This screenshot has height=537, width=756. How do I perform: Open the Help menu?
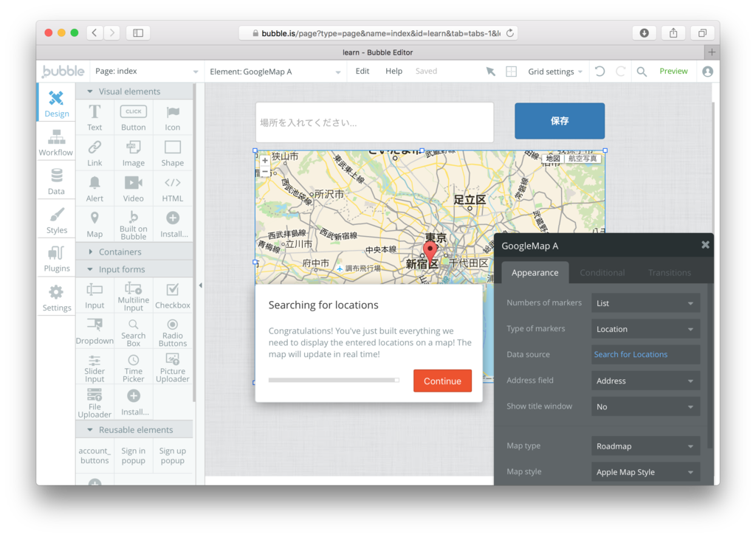[x=394, y=71]
